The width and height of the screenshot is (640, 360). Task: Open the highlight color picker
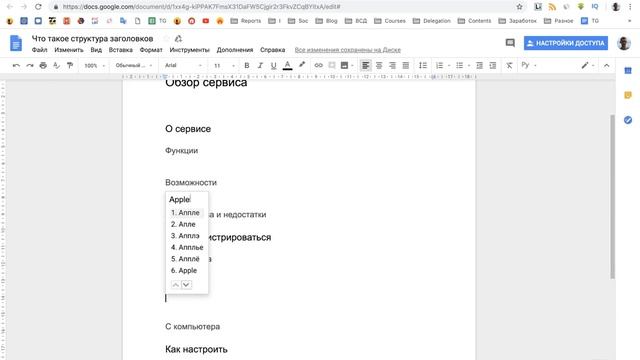coord(302,65)
